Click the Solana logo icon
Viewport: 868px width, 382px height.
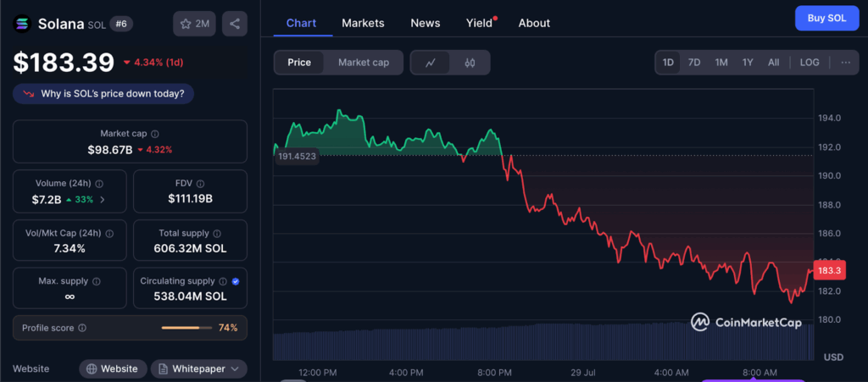(23, 24)
